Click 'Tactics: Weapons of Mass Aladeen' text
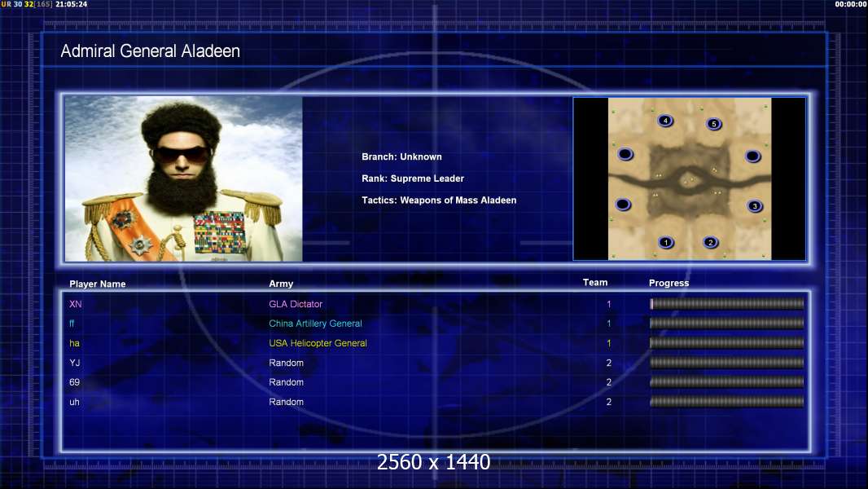 point(439,200)
